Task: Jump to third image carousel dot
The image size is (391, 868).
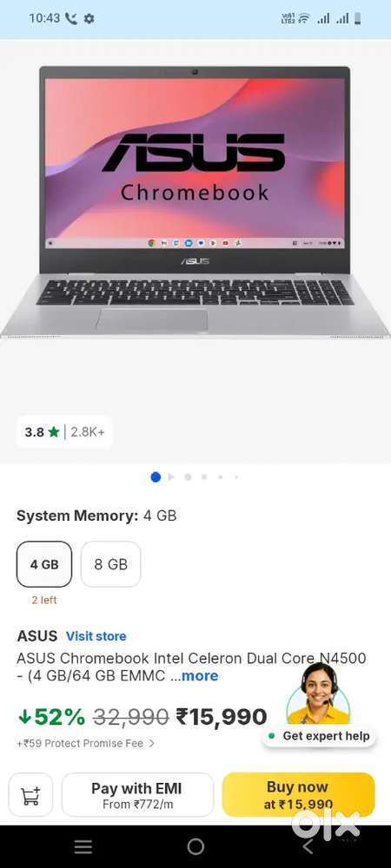Action: click(x=188, y=477)
